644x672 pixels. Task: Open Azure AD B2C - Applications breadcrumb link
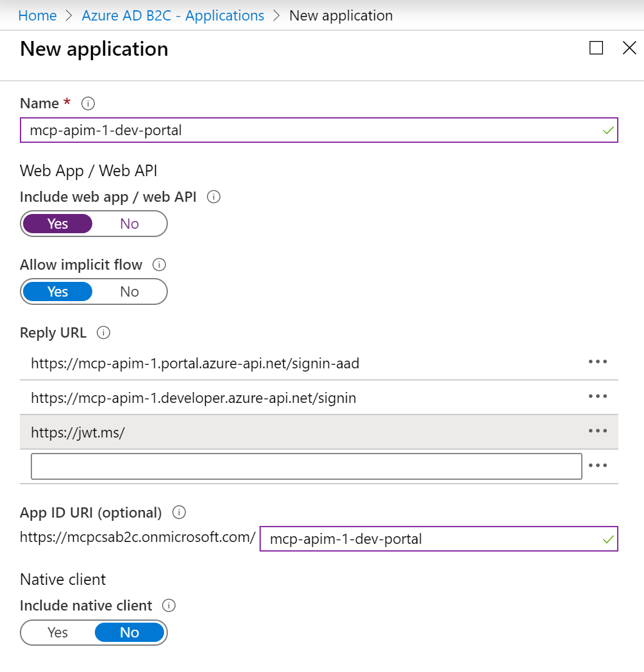pos(172,15)
